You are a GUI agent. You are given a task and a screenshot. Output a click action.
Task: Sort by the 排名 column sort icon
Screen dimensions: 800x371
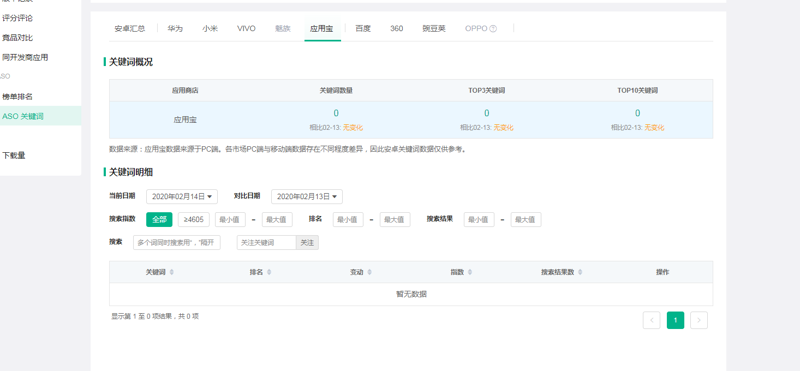pos(269,273)
